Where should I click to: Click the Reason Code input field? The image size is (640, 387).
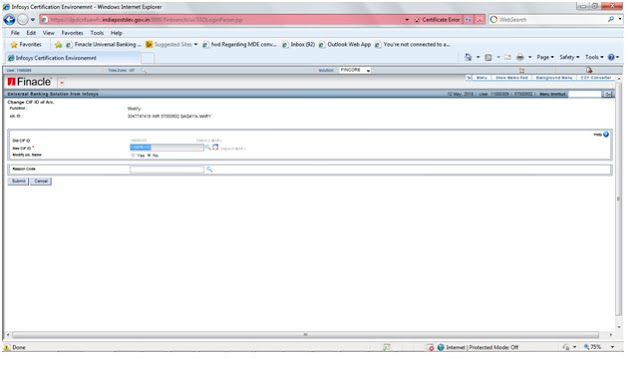(x=167, y=169)
